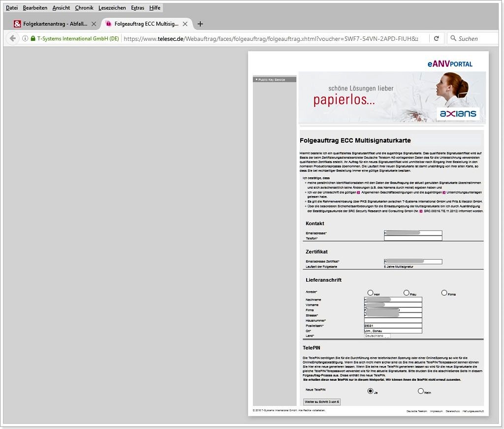Image resolution: width=504 pixels, height=429 pixels.
Task: Click the 'TelePIN' section heading
Action: (312, 348)
